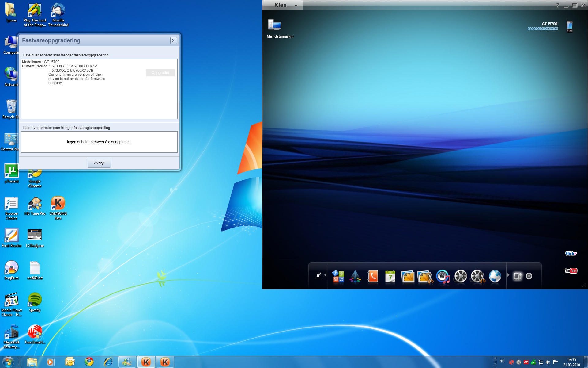Open Kies settings gear icon
Viewport: 588px width, 368px height.
(529, 276)
